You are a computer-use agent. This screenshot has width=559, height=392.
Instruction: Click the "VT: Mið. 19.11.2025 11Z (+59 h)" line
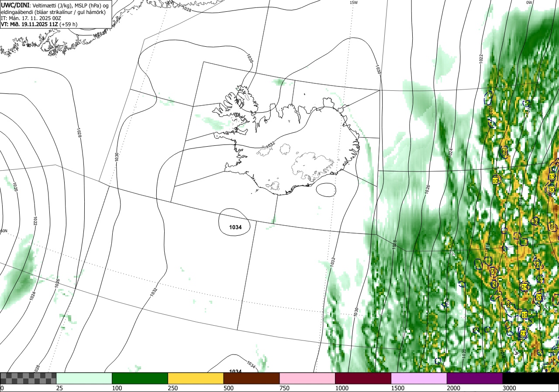click(x=39, y=24)
